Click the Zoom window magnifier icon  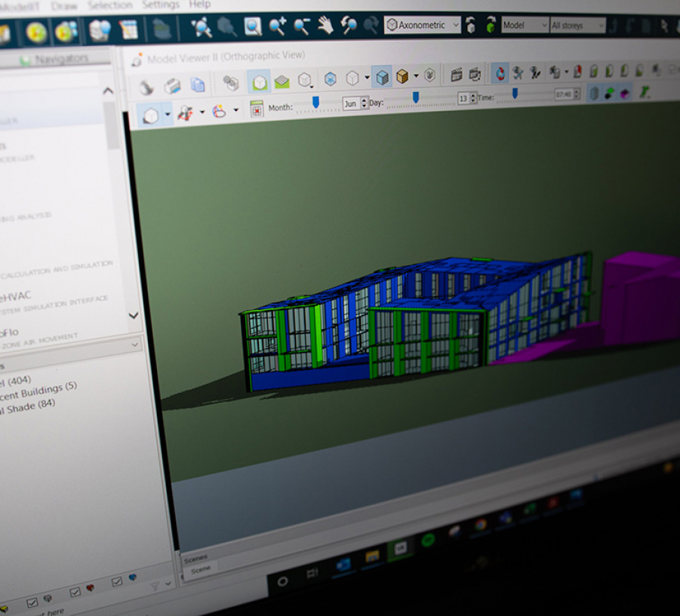[x=252, y=26]
